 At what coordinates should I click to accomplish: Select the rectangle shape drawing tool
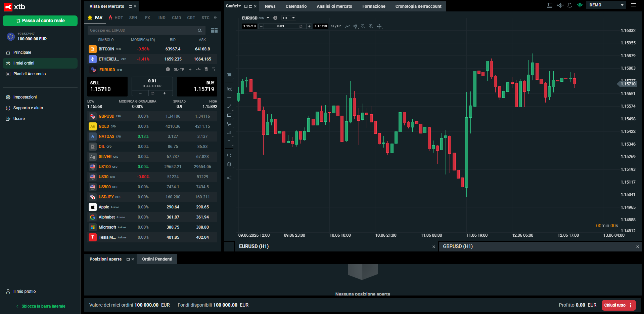[229, 115]
